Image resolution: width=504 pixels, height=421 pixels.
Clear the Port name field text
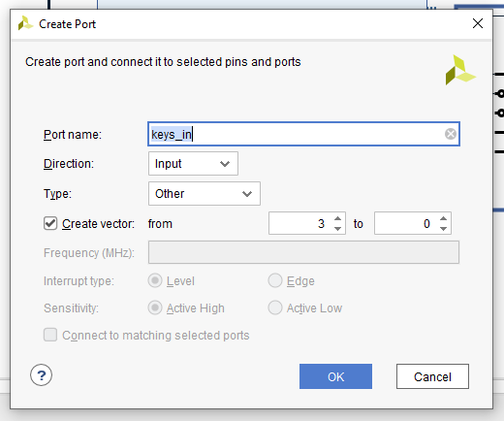[451, 134]
